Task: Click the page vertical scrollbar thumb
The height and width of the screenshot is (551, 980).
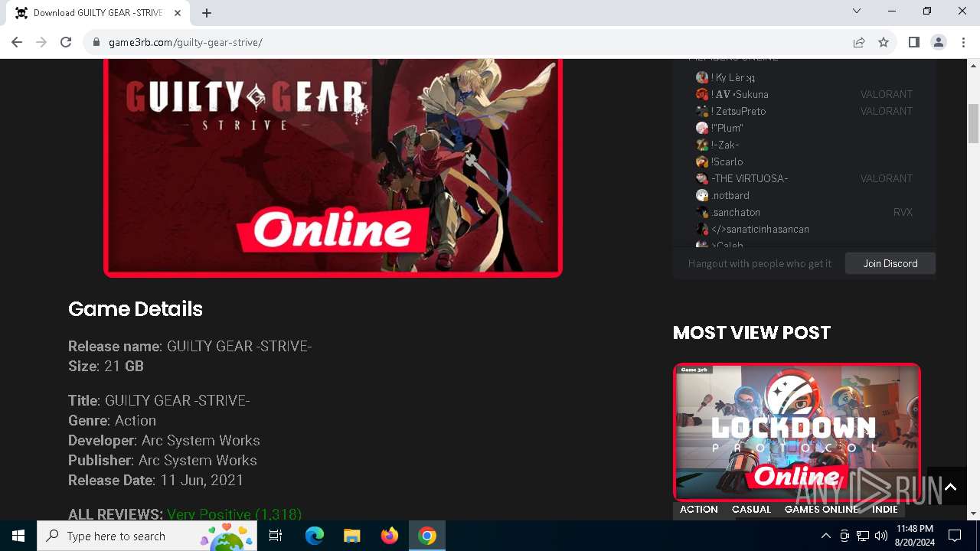Action: (974, 124)
